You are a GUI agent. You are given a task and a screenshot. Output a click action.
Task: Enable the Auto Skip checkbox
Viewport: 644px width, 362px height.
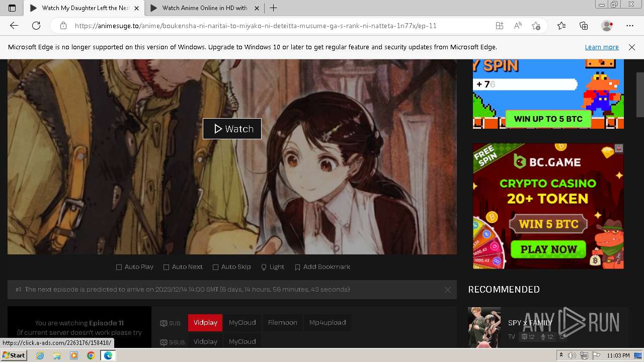(x=231, y=267)
